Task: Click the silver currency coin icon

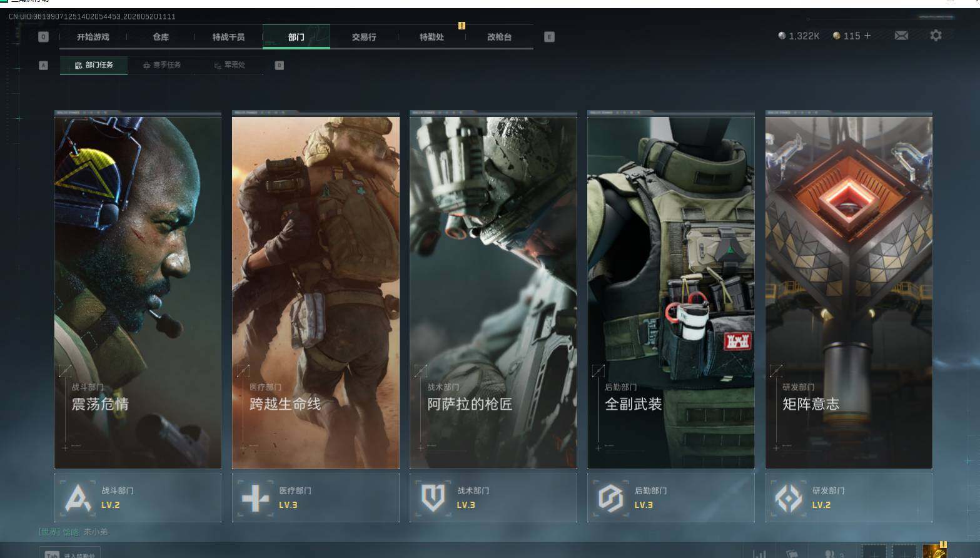Action: (782, 36)
